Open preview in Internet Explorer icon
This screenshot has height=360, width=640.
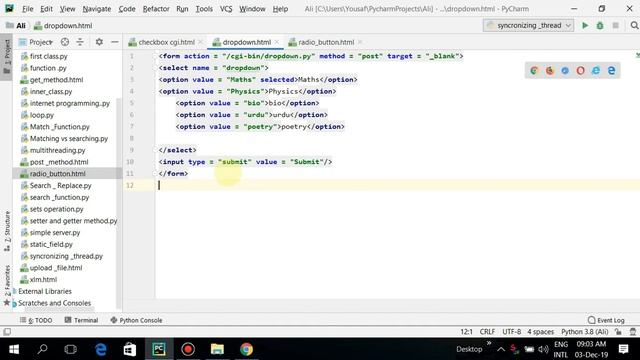tap(596, 71)
